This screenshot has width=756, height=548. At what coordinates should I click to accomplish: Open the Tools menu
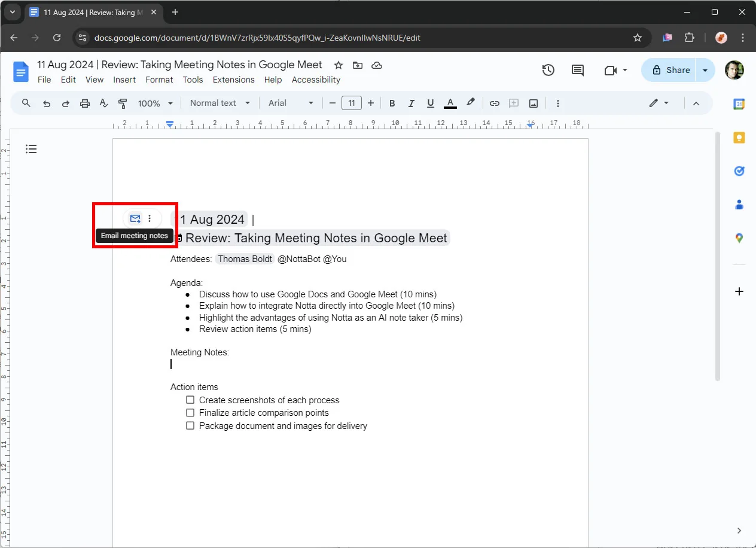click(x=193, y=80)
